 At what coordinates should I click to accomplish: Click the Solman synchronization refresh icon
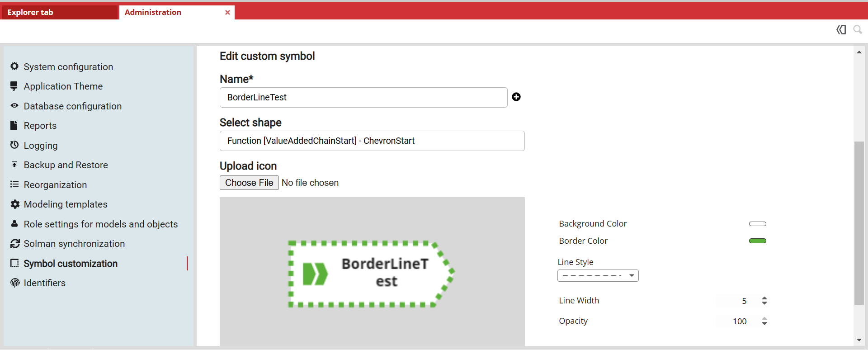[x=15, y=244]
